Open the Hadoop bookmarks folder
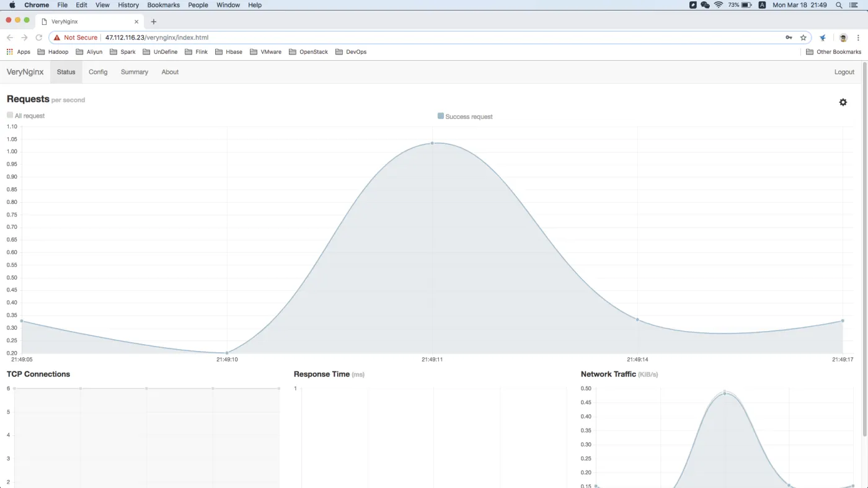 [x=53, y=52]
